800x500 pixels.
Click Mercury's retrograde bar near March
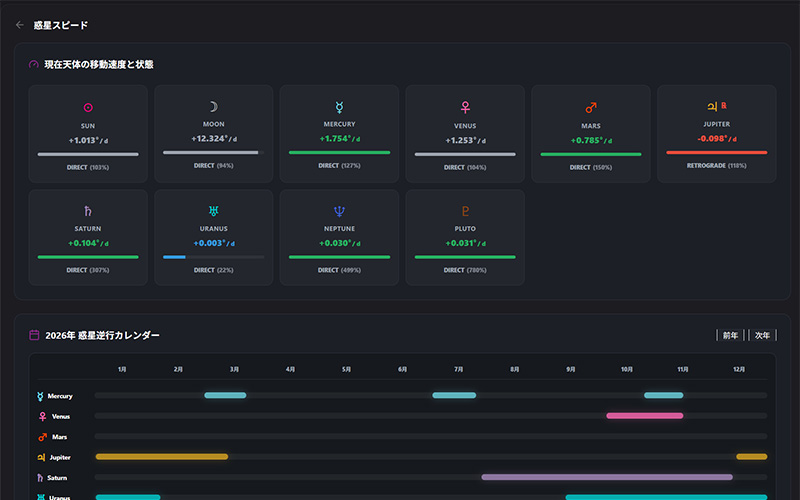pyautogui.click(x=225, y=395)
